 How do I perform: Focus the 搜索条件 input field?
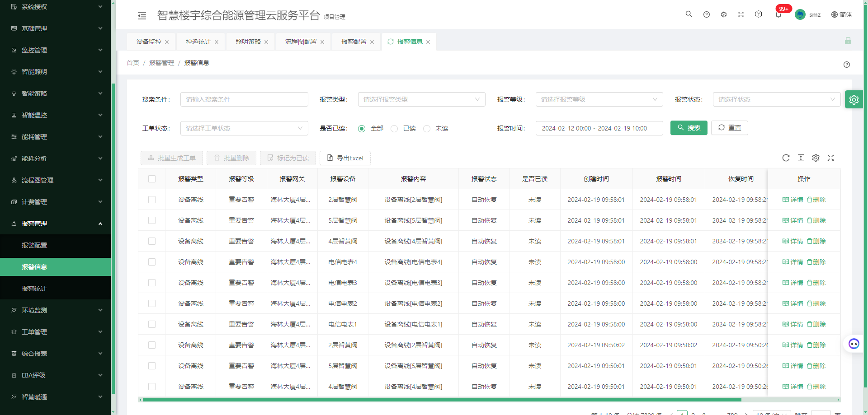(244, 99)
